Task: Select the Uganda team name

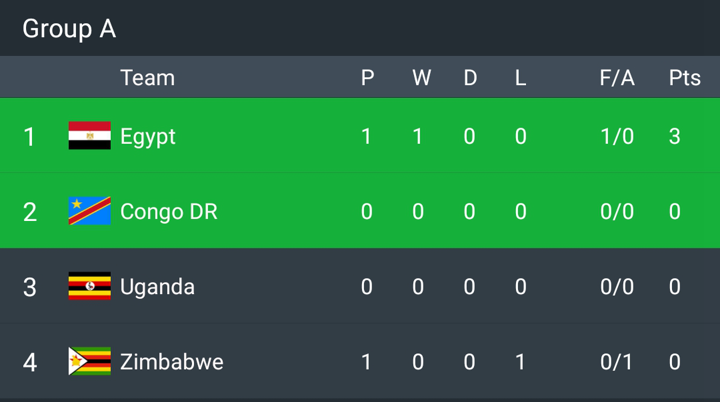Action: click(x=157, y=287)
